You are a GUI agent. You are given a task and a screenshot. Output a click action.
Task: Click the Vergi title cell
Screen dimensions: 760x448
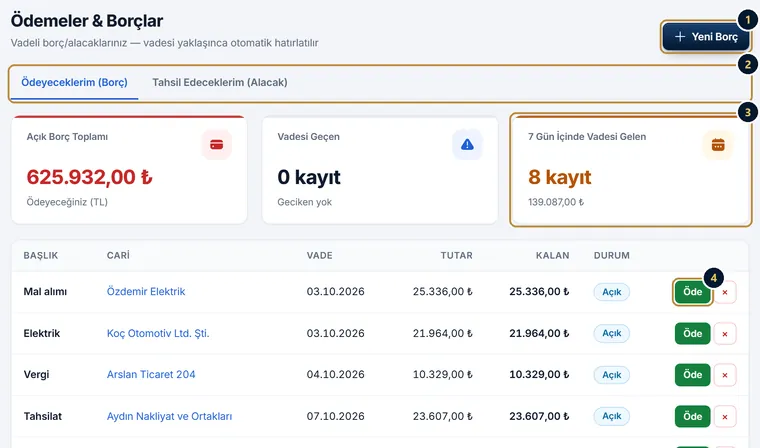pyautogui.click(x=36, y=374)
